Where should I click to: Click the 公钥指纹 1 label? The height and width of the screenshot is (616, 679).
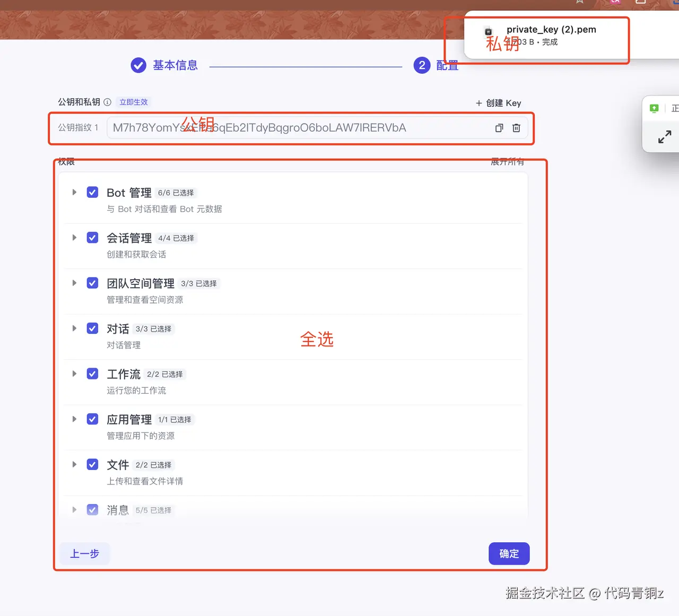click(x=78, y=127)
